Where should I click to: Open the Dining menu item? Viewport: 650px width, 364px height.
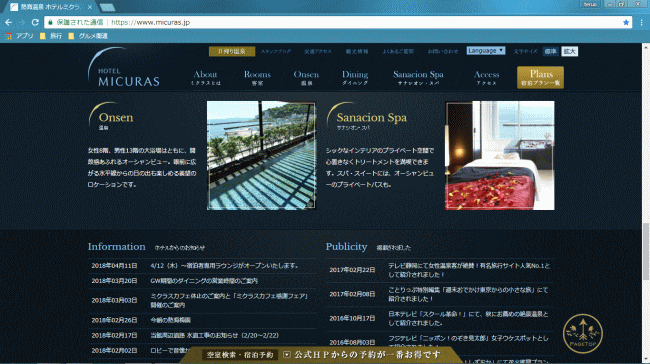coord(355,78)
